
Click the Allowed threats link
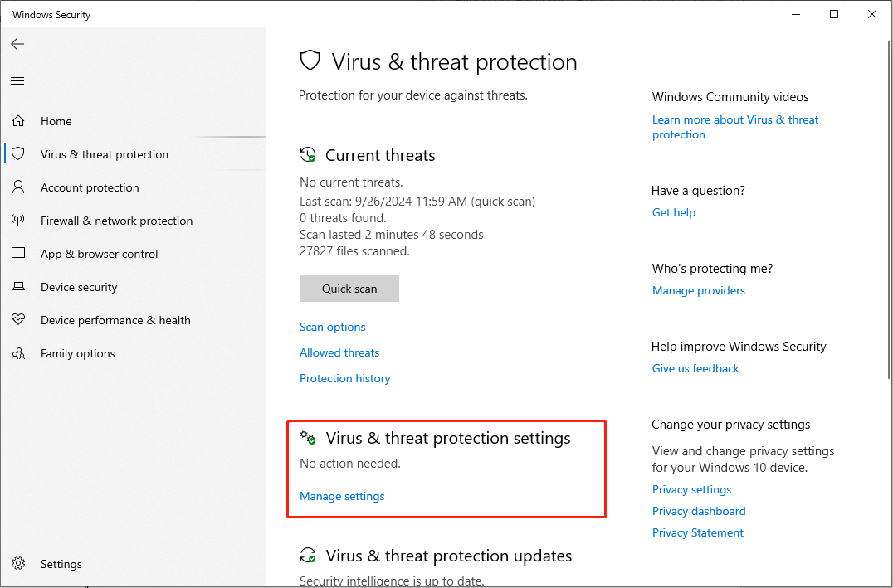[339, 352]
